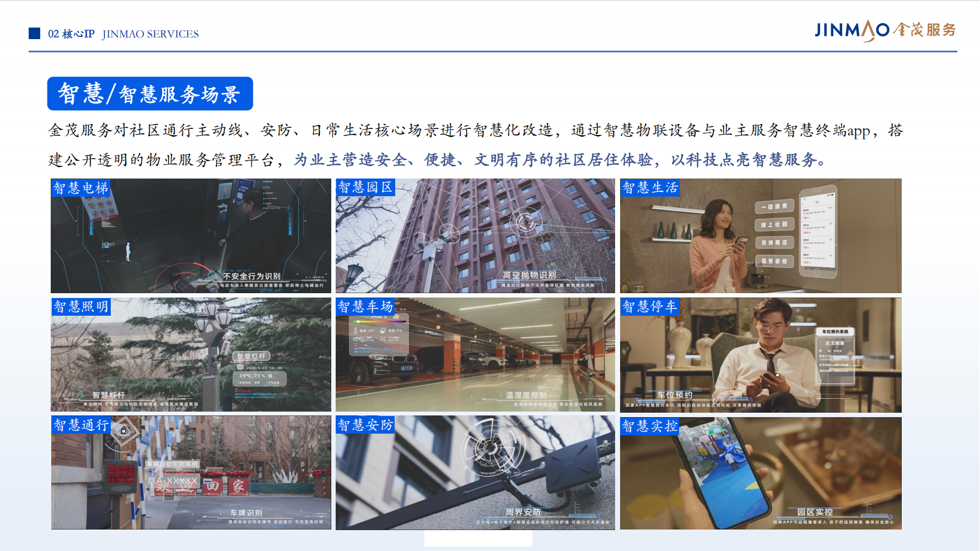
Task: Open the 智慧实控 playground phone thumbnail
Action: tap(761, 473)
